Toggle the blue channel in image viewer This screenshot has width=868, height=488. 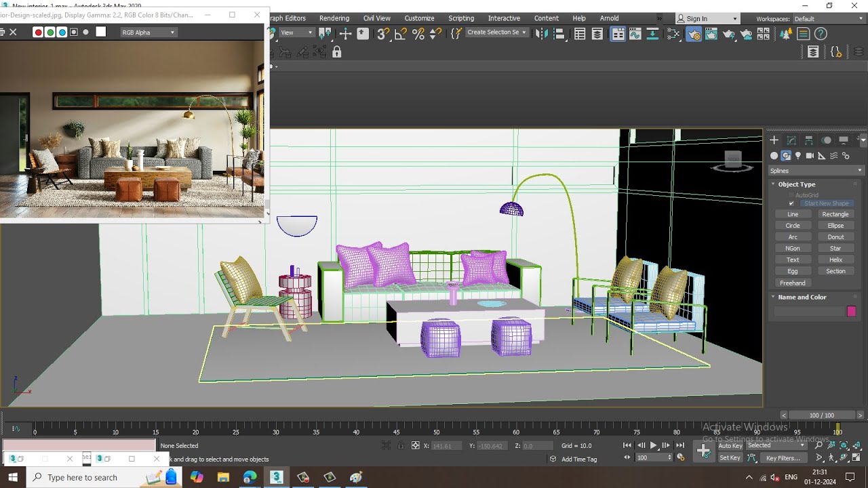pyautogui.click(x=62, y=32)
